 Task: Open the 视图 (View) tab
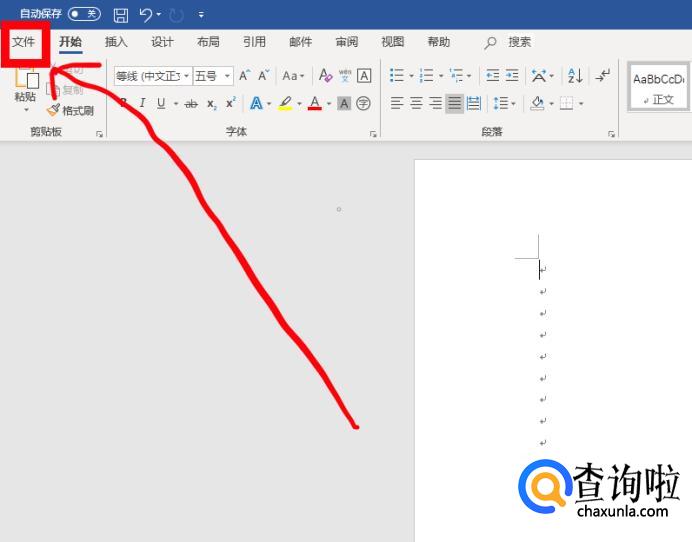tap(393, 42)
